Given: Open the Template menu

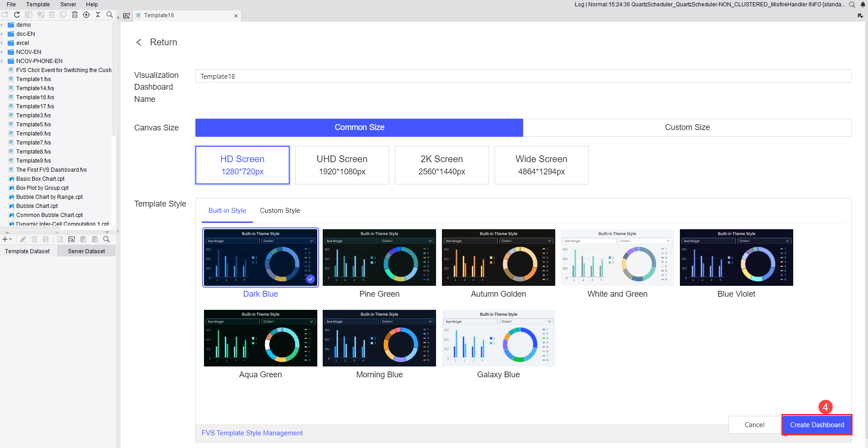Looking at the screenshot, I should 38,5.
